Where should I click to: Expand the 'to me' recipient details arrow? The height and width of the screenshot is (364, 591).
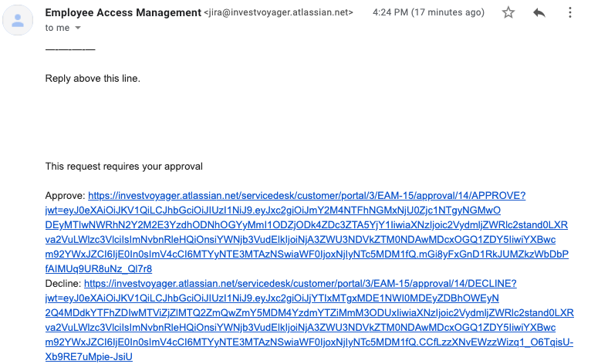pyautogui.click(x=78, y=28)
